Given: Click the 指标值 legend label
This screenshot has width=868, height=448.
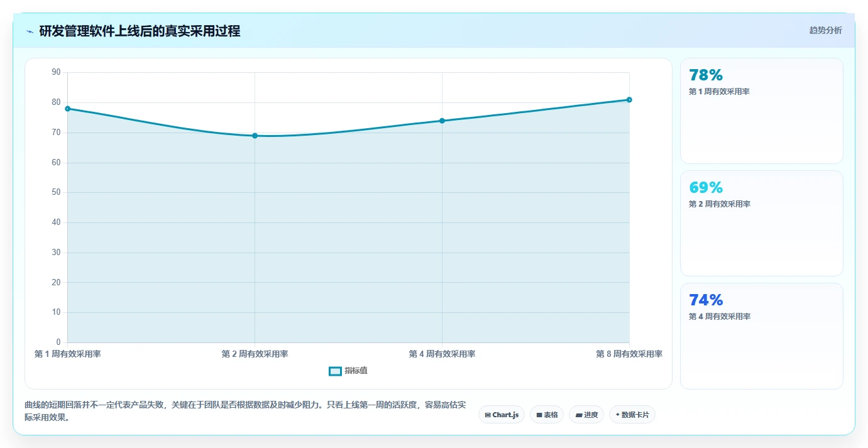Looking at the screenshot, I should pyautogui.click(x=356, y=371).
